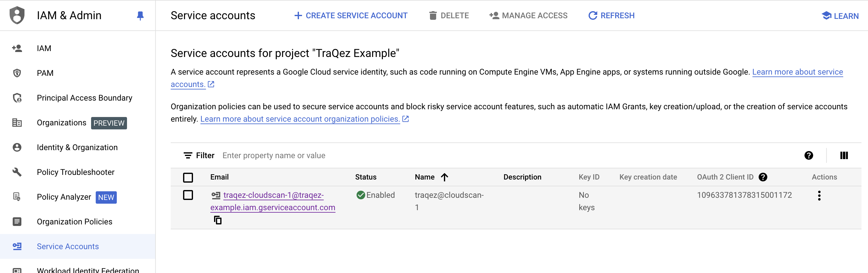Open the service account organization policies link

click(x=300, y=119)
